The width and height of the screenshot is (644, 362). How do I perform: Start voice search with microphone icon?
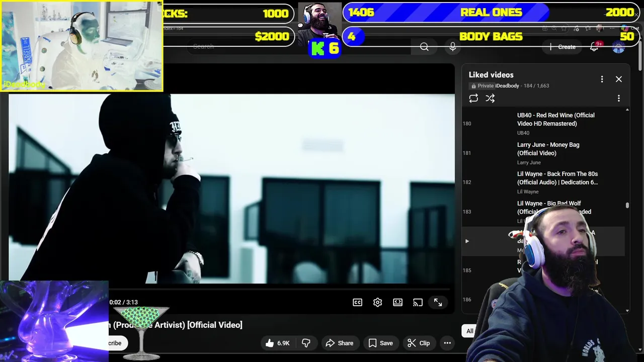pyautogui.click(x=453, y=47)
